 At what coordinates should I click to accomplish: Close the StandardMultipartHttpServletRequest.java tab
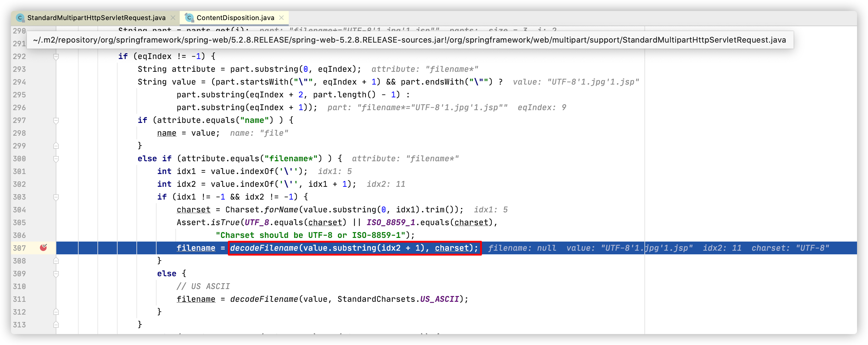pos(173,18)
